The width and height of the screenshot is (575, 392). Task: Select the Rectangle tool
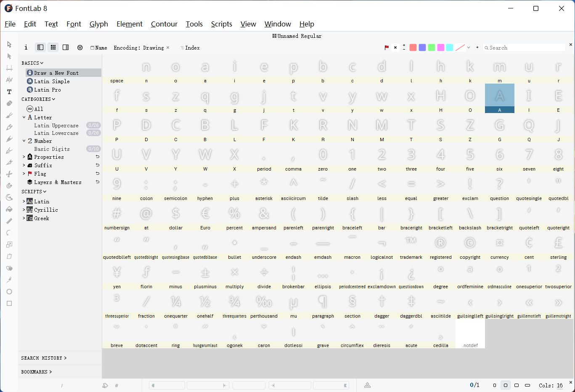9,303
